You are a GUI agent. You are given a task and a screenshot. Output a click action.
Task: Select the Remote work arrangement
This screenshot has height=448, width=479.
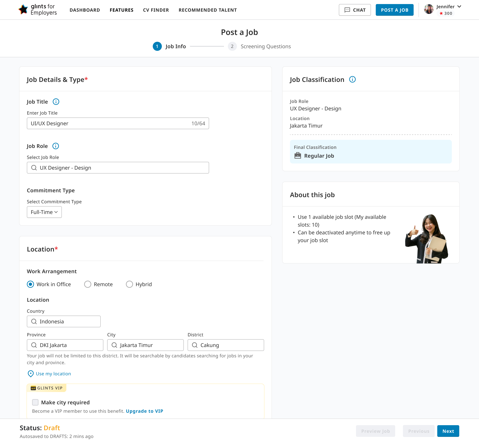click(88, 284)
